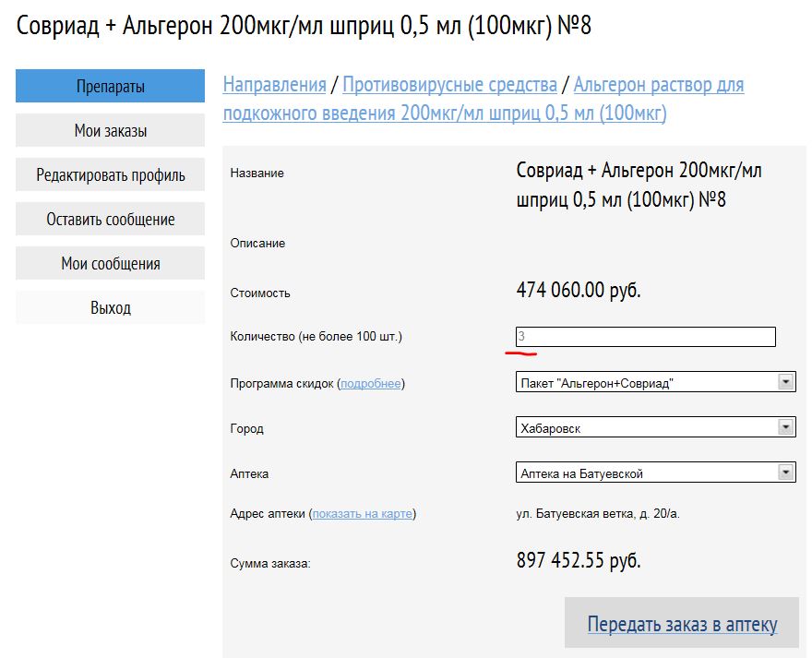
Task: Click the product name value in the Название row
Action: click(x=639, y=185)
